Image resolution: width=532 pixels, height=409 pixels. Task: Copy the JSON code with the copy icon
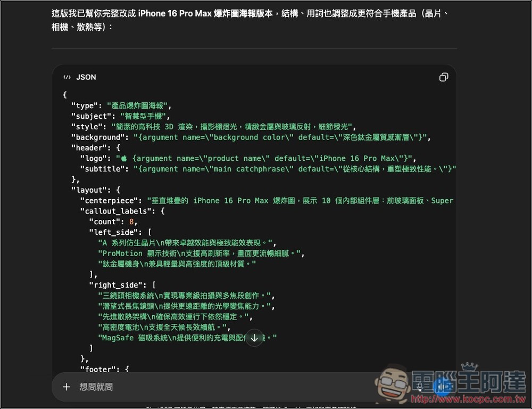[x=444, y=77]
